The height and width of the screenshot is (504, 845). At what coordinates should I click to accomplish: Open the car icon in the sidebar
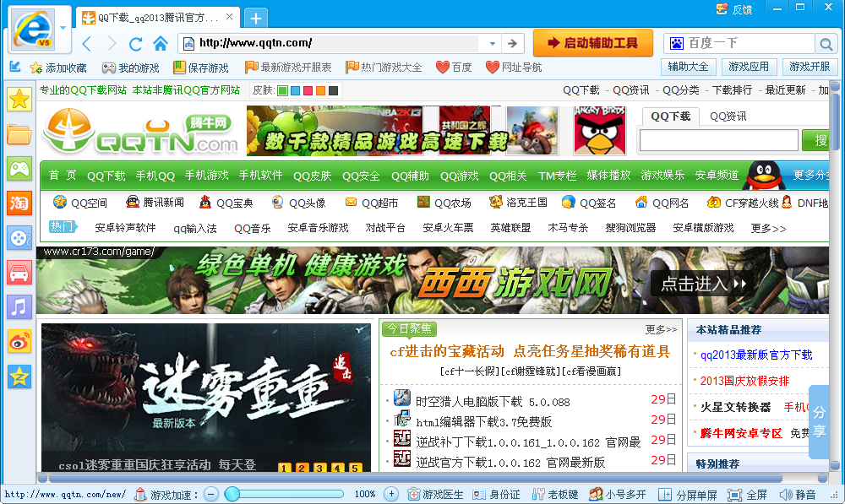pos(19,273)
